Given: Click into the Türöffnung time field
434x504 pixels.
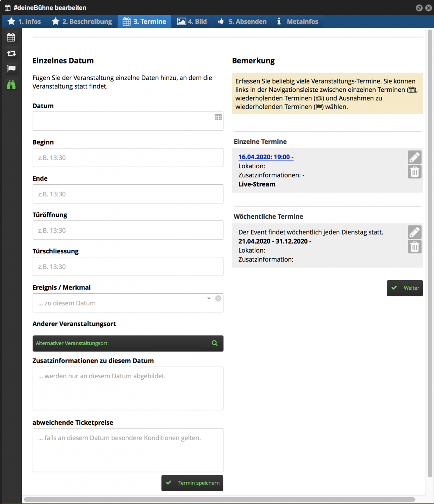Looking at the screenshot, I should pyautogui.click(x=128, y=230).
